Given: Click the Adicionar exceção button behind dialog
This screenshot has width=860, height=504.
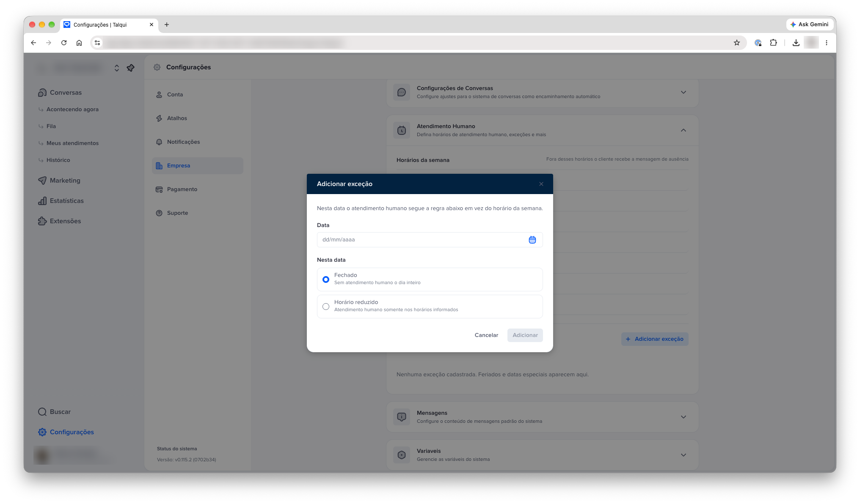Looking at the screenshot, I should point(655,339).
